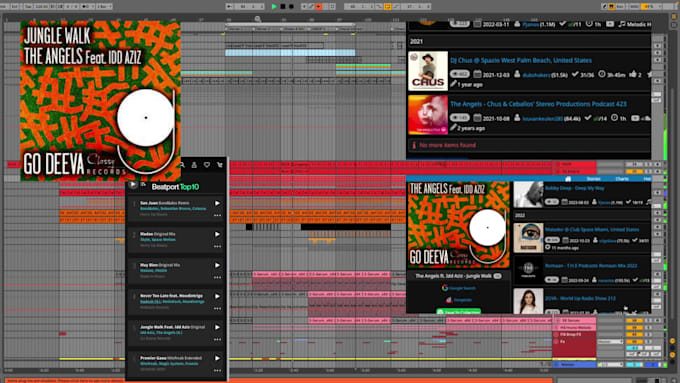Open the quantization dropdown at top left
This screenshot has height=383, width=680.
103,7
